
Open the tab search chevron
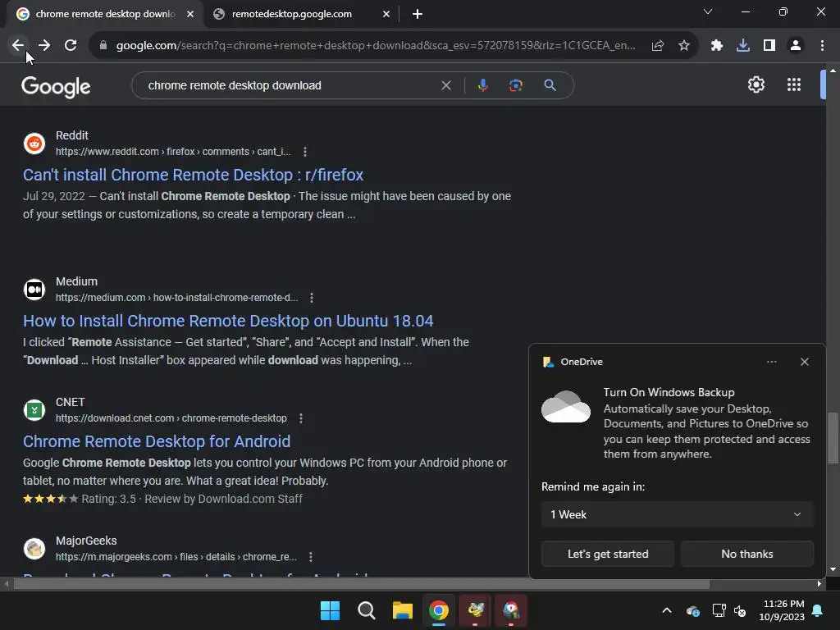(x=708, y=11)
